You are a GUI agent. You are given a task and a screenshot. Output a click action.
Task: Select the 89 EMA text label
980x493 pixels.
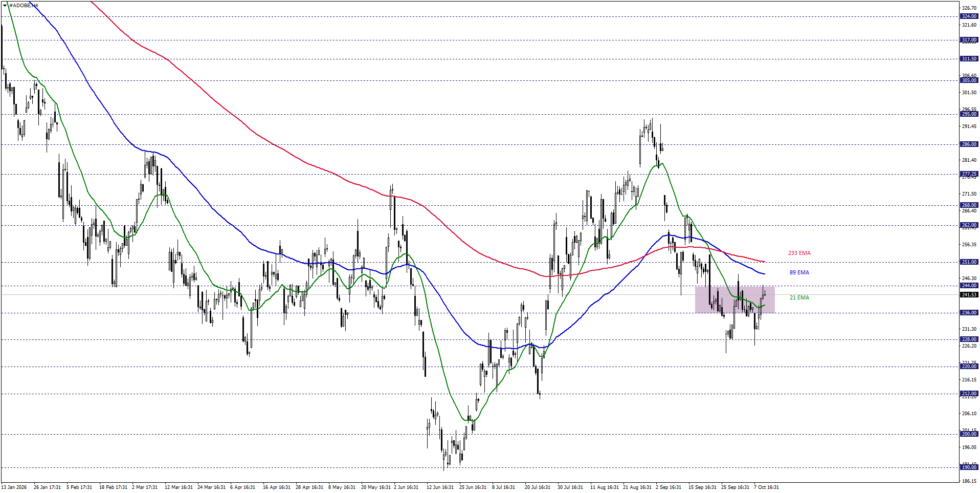(x=799, y=272)
